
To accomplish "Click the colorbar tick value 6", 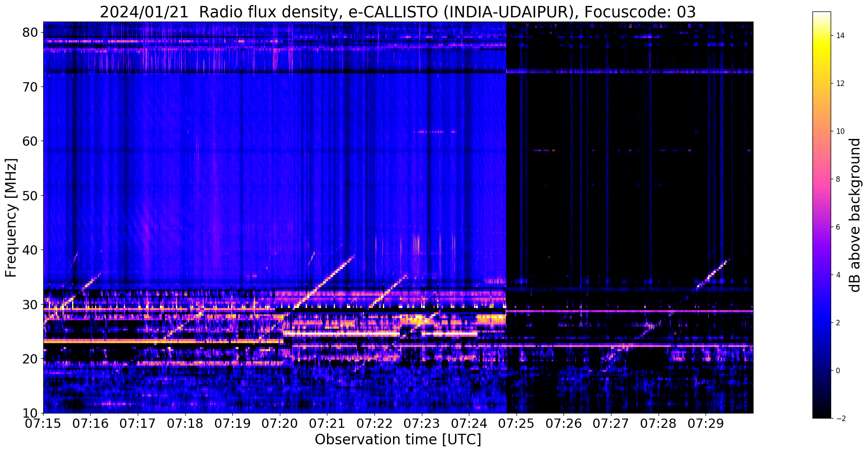I will coord(837,227).
